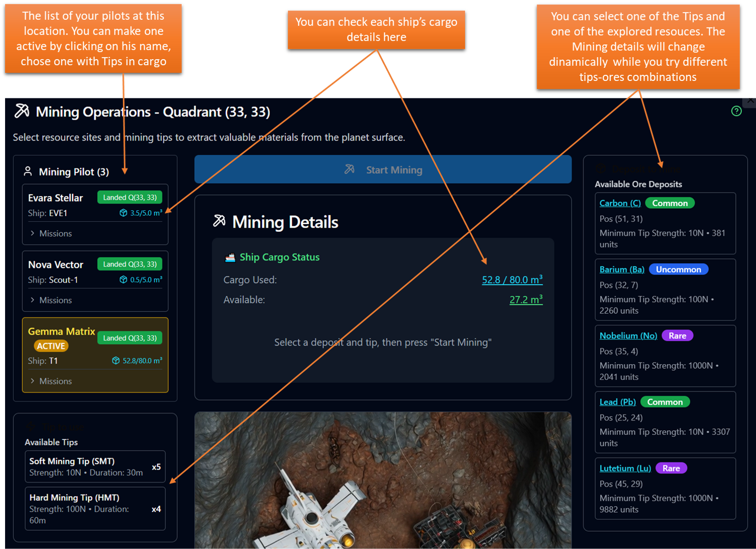Screen dimensions: 756x549
Task: Click the pickaxe icon on Start Mining
Action: pyautogui.click(x=350, y=170)
